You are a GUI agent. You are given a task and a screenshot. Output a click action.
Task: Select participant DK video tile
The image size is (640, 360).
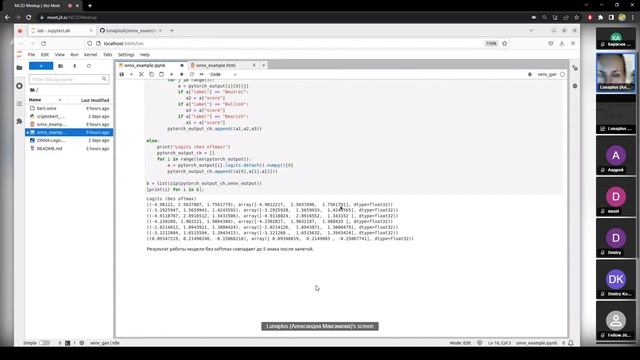pos(616,279)
